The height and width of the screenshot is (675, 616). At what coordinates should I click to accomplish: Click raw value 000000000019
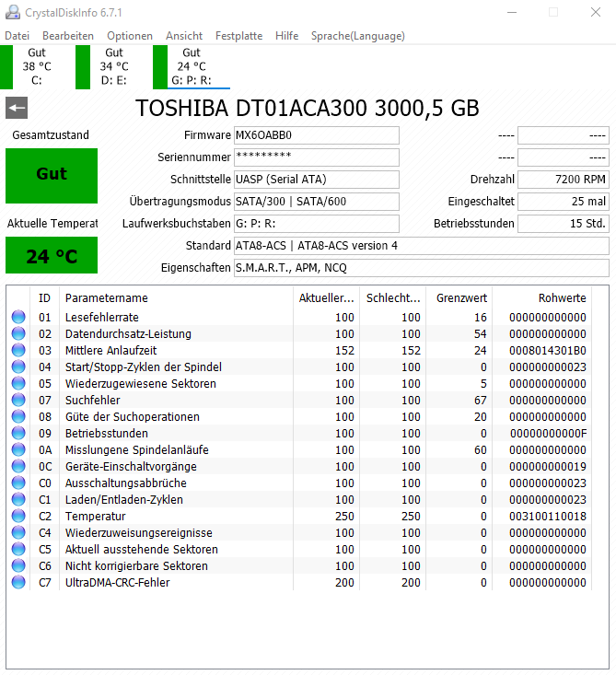(548, 466)
